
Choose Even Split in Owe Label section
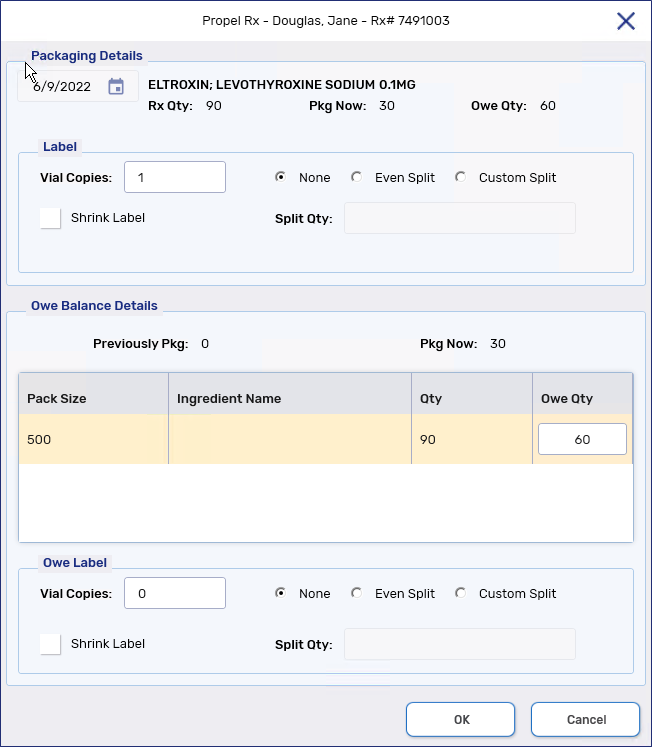click(x=357, y=593)
